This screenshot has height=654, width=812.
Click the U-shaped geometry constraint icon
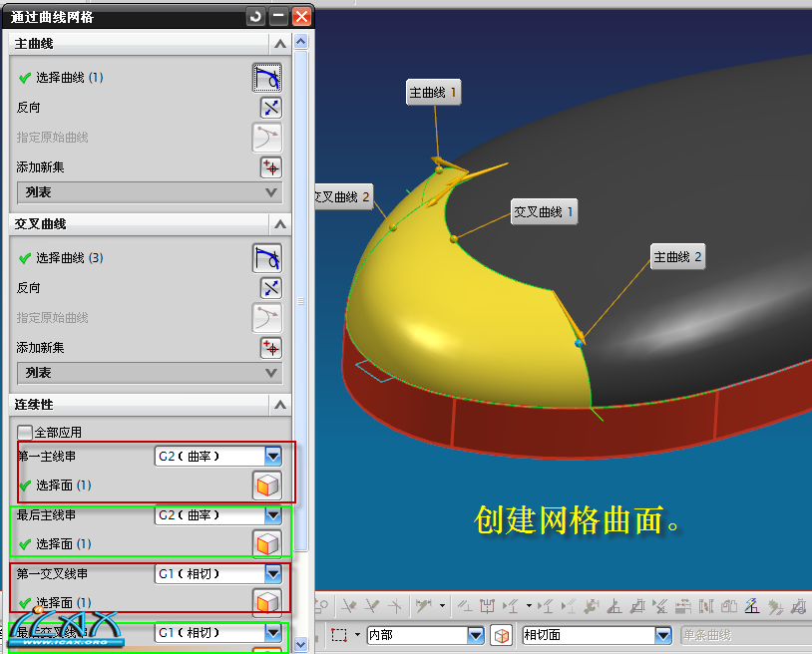(487, 605)
